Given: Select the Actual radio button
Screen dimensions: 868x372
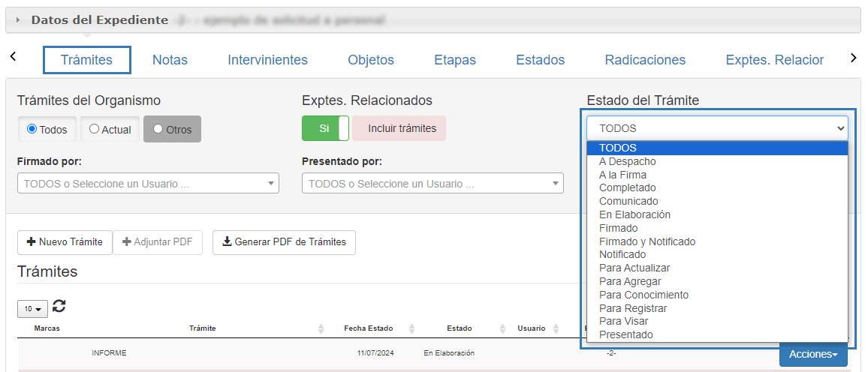Looking at the screenshot, I should [x=95, y=129].
